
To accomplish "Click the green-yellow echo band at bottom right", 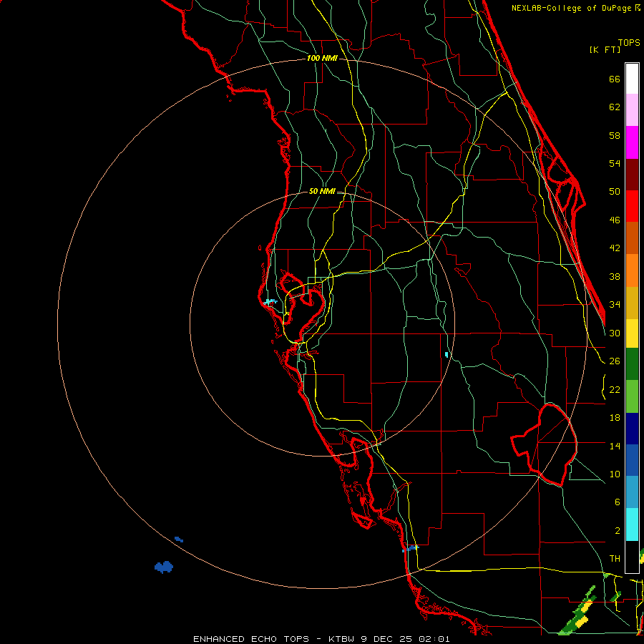I will point(578,612).
